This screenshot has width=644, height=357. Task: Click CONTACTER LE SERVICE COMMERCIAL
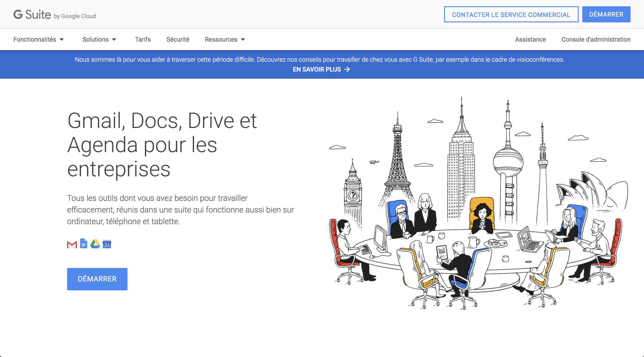coord(511,15)
